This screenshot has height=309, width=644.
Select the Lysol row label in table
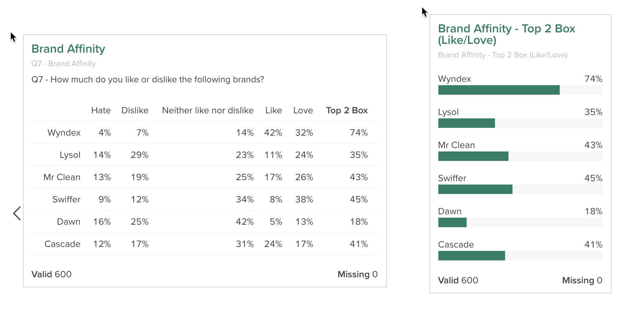tap(70, 155)
